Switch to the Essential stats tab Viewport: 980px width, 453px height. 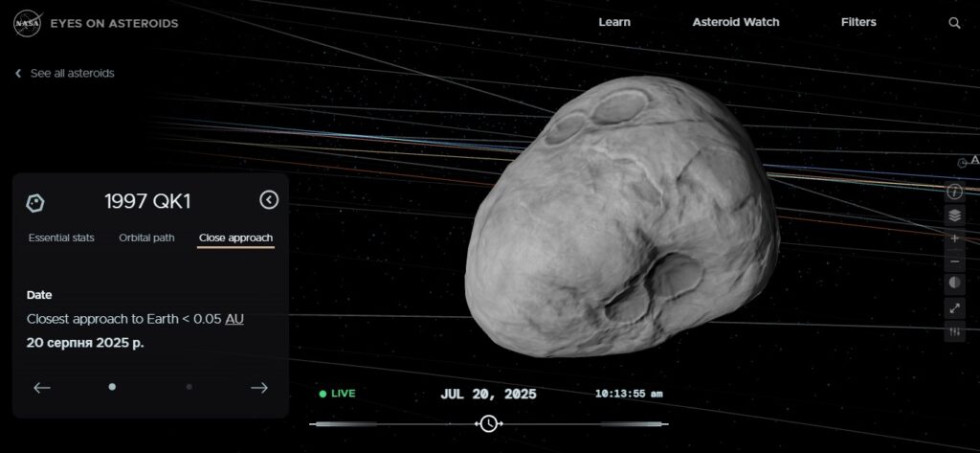point(61,238)
